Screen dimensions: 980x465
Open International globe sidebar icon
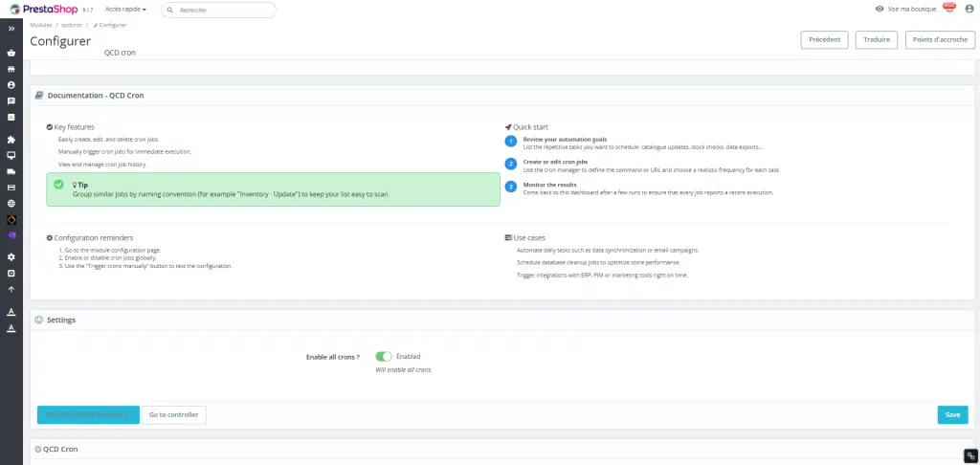11,204
